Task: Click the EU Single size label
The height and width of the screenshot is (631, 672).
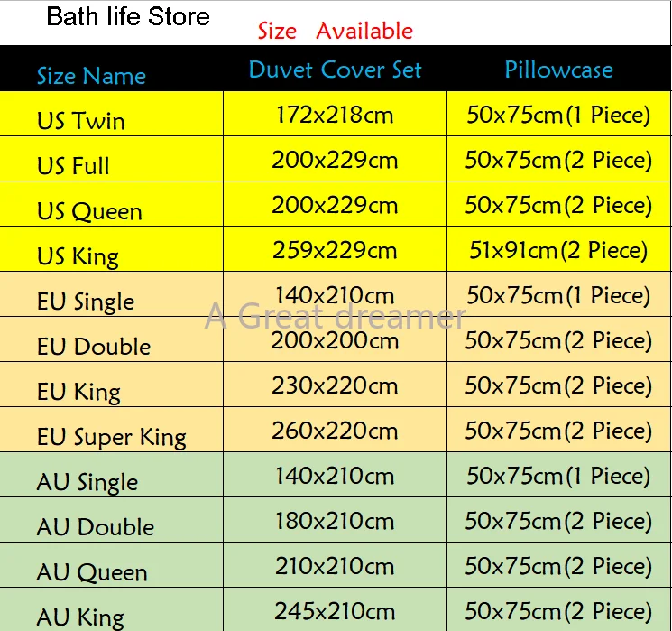Action: pos(86,302)
